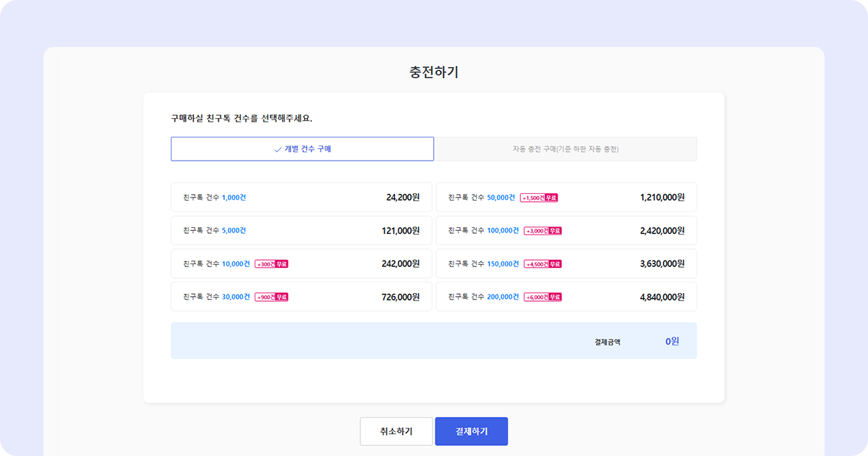Viewport: 868px width, 456px height.
Task: Choose the 200,000건 package for 4,840,000원
Action: (566, 297)
